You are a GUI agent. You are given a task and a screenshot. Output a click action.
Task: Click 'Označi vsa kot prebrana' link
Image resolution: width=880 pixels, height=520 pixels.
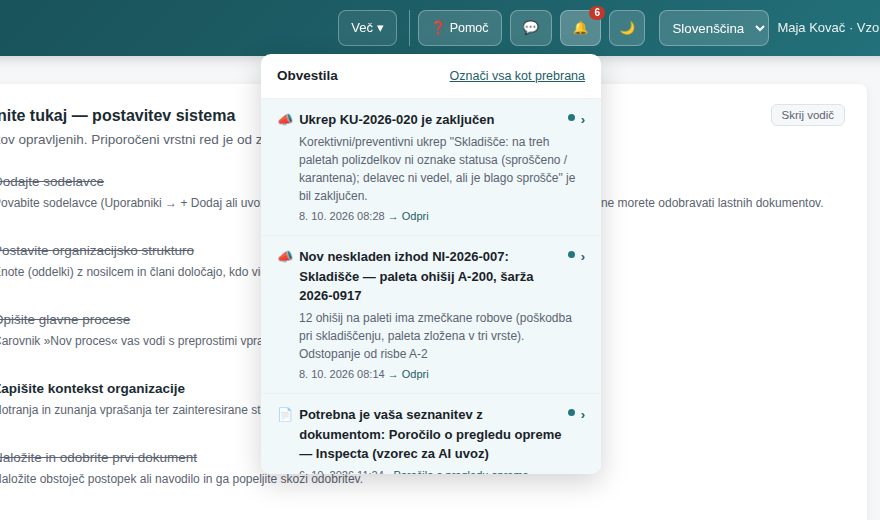click(517, 76)
